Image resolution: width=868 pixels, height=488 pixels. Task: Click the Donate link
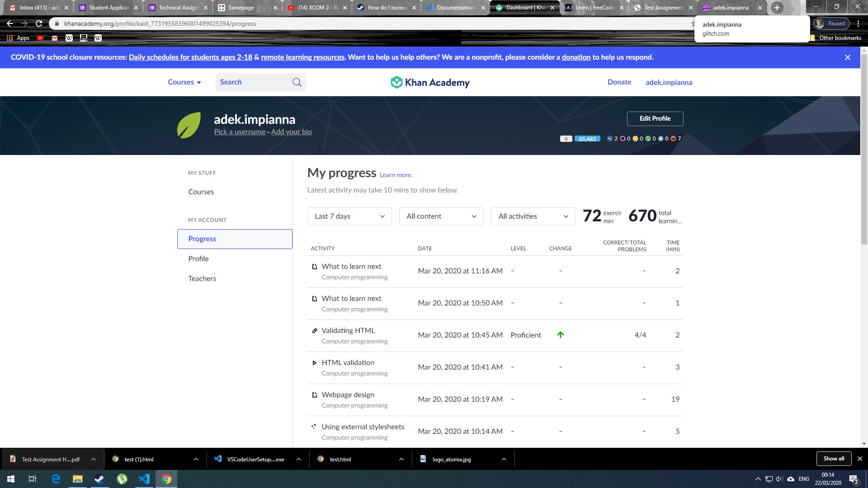(x=619, y=82)
